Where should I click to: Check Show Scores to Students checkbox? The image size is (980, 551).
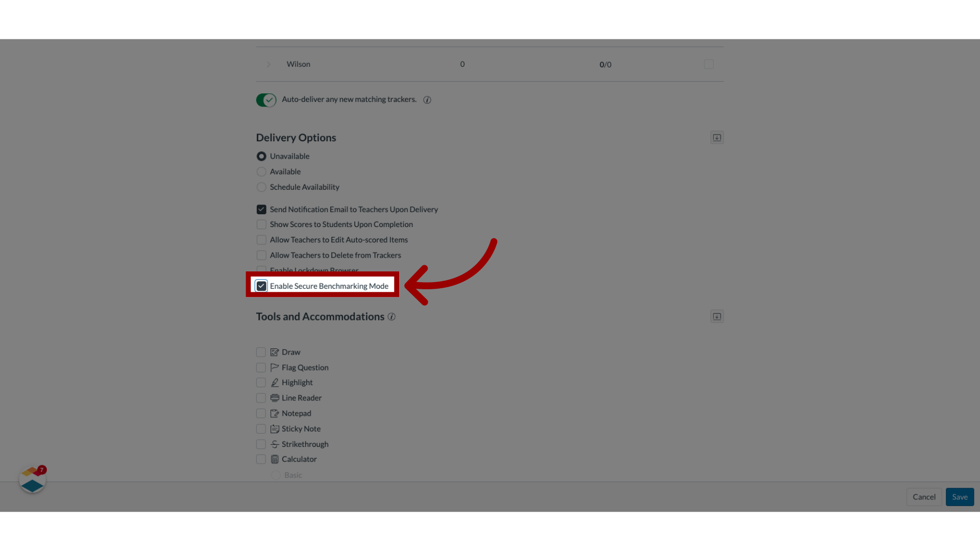pos(261,224)
